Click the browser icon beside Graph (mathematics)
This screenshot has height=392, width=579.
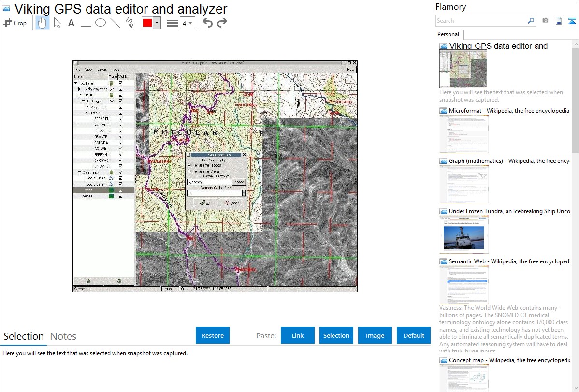click(443, 161)
